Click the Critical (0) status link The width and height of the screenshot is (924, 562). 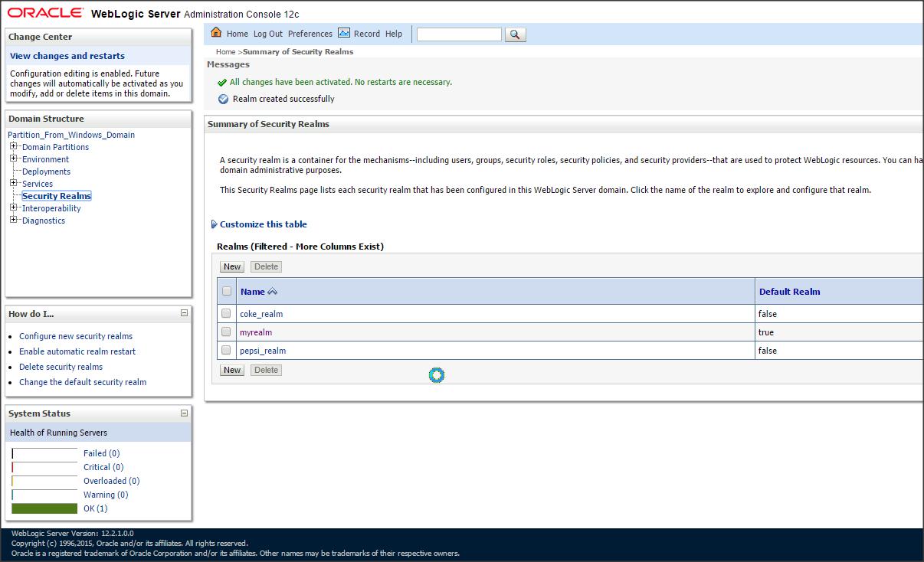click(x=103, y=467)
